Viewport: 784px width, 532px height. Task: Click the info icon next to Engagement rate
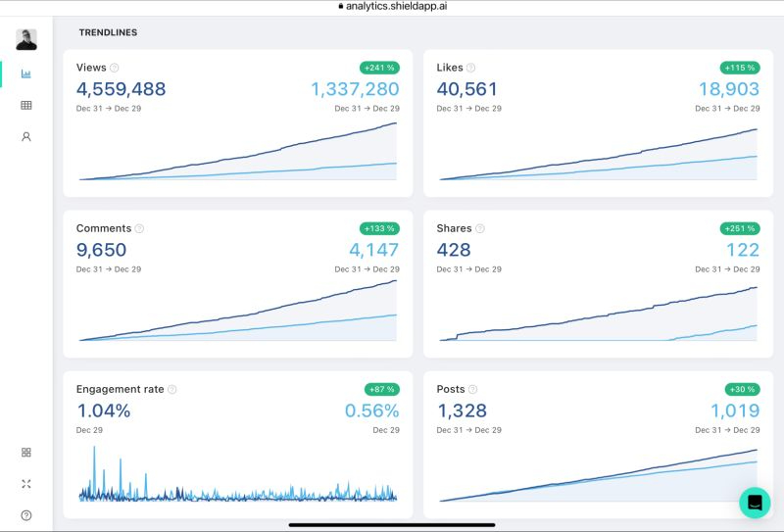(x=171, y=390)
